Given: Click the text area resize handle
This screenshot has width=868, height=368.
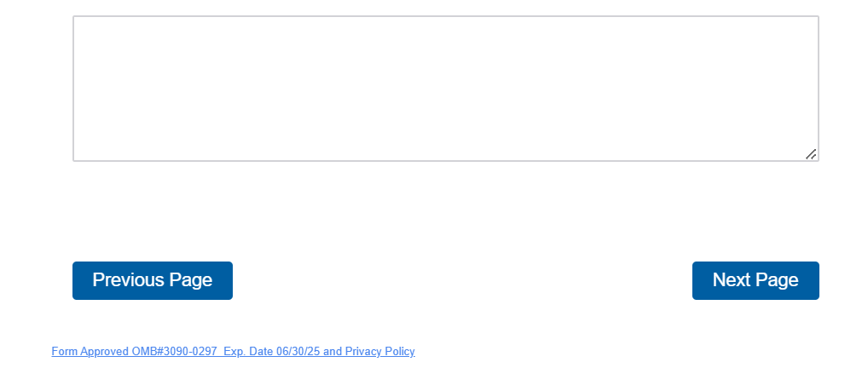Looking at the screenshot, I should click(x=811, y=154).
